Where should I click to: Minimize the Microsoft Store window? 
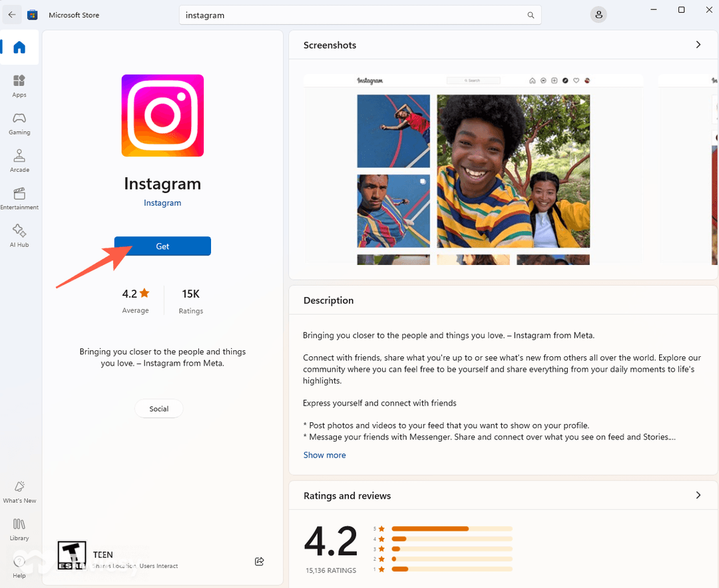point(654,9)
